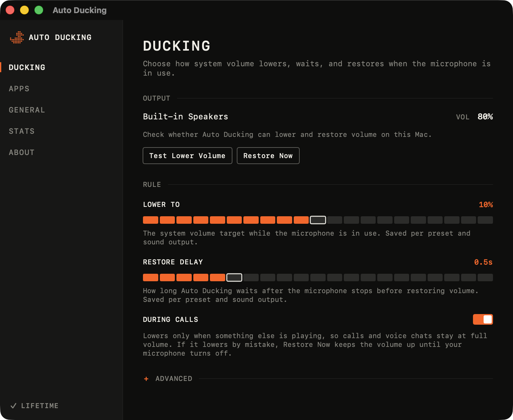Click the 10% Lower To value
The width and height of the screenshot is (513, 420).
pyautogui.click(x=486, y=205)
